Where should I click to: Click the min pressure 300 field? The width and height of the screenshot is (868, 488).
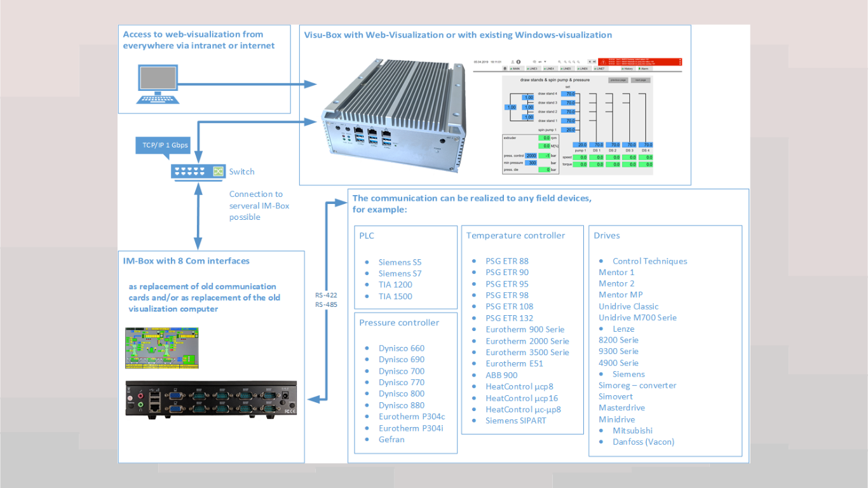click(x=531, y=163)
